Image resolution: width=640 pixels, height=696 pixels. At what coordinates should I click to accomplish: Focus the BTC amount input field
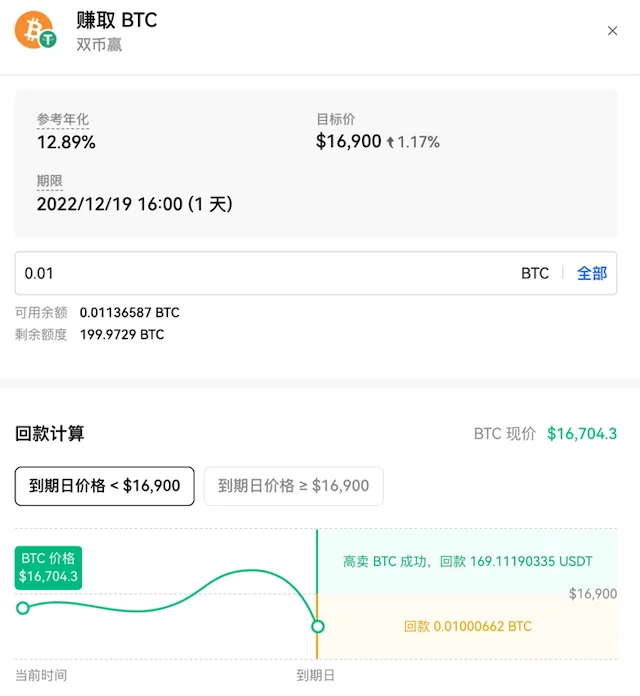point(316,273)
